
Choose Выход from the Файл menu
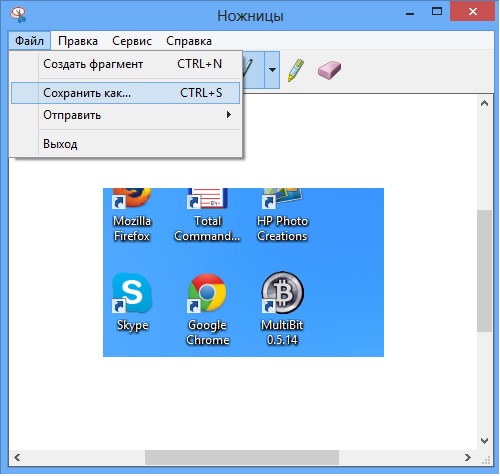125,144
